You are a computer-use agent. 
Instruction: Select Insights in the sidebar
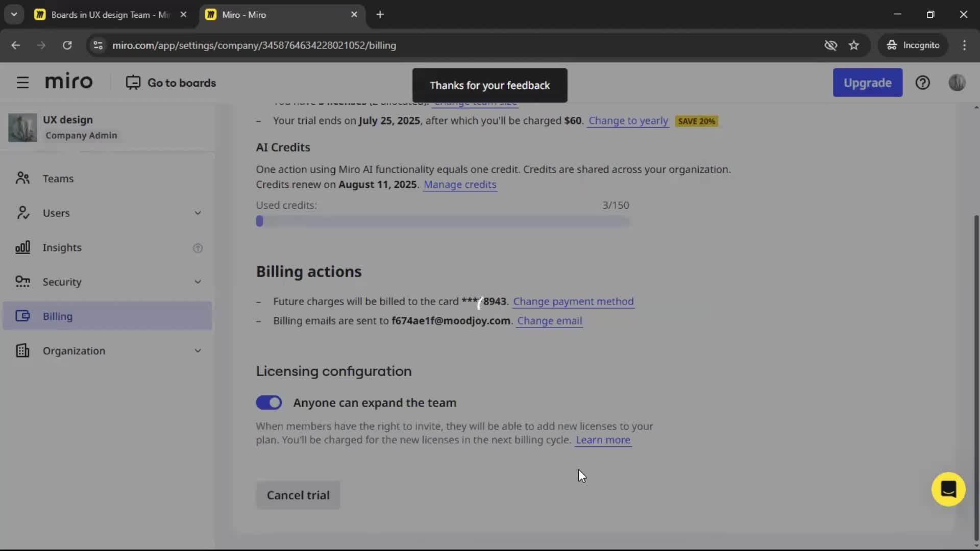107,247
